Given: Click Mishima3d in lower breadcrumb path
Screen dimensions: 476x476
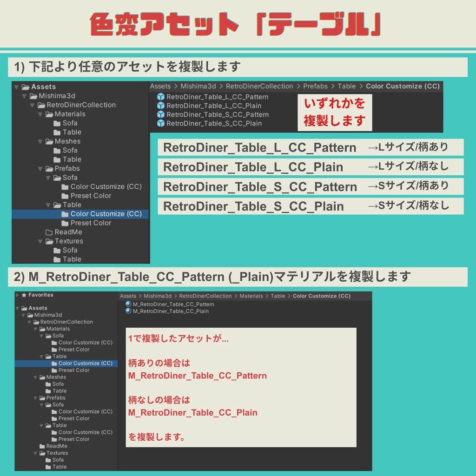Looking at the screenshot, I should pos(158,296).
